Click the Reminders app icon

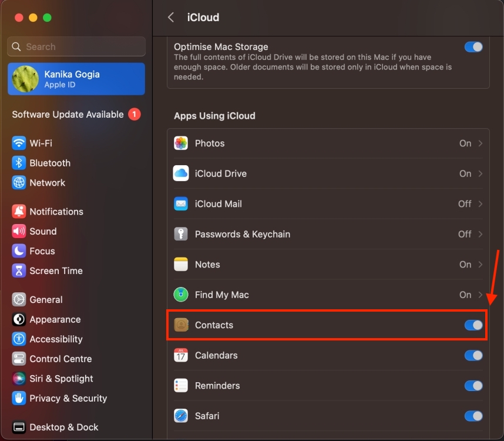click(x=181, y=385)
